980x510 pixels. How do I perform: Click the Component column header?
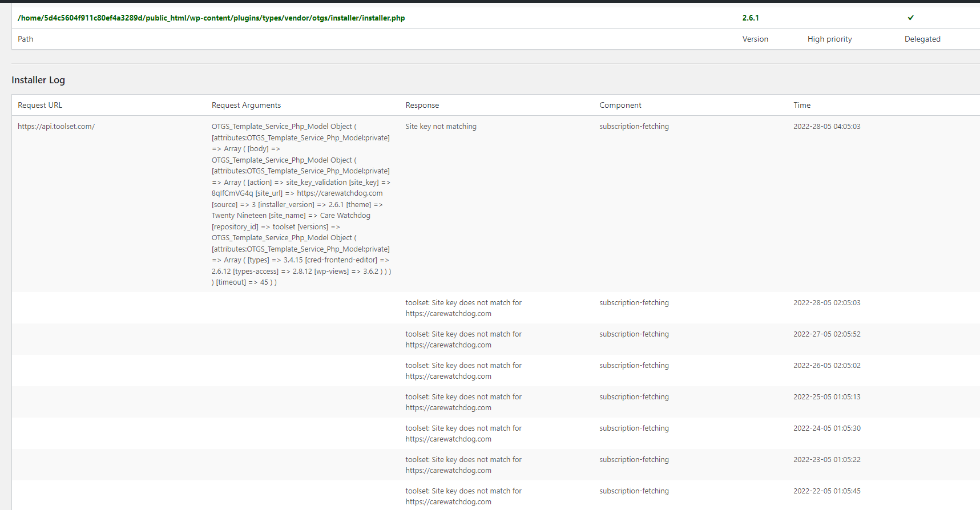[x=620, y=105]
